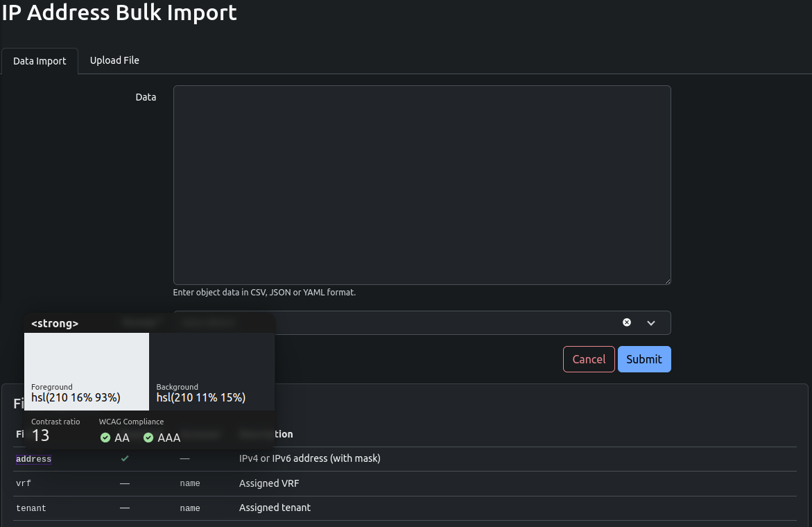The width and height of the screenshot is (812, 527).
Task: Click the green check mark in the address row
Action: coord(126,458)
